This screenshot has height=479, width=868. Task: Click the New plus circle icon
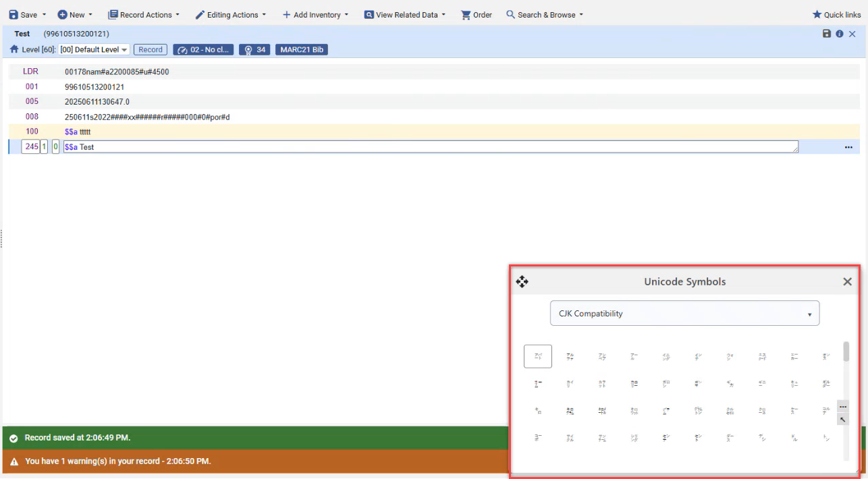[62, 15]
